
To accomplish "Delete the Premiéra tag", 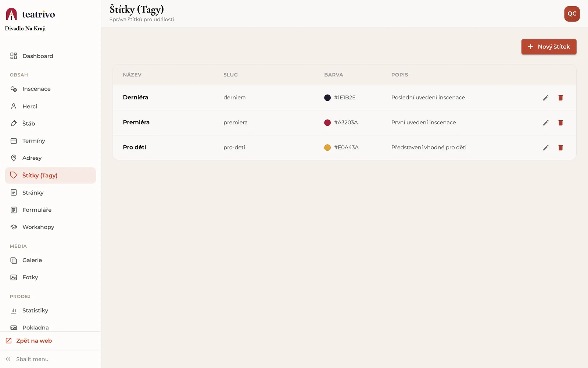I will coord(560,123).
